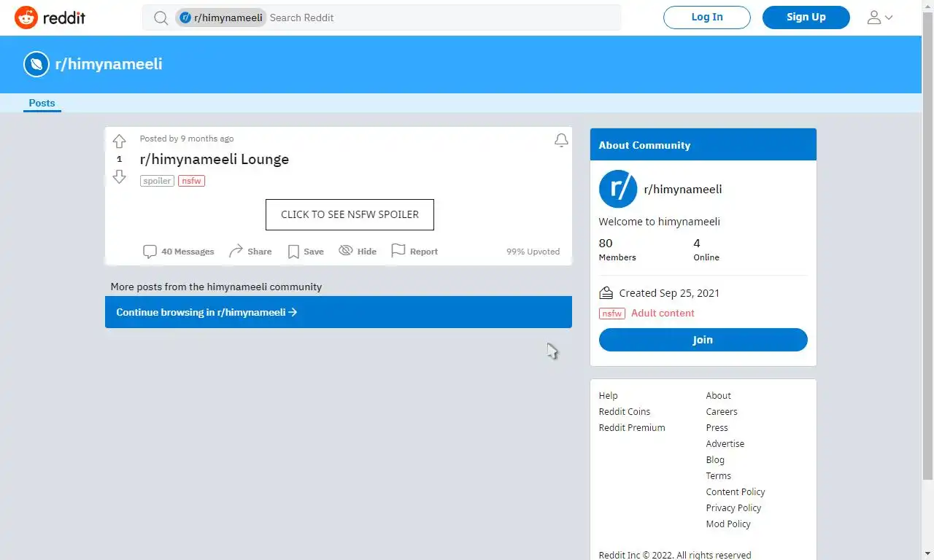The width and height of the screenshot is (934, 560).
Task: Open the About link
Action: click(718, 396)
